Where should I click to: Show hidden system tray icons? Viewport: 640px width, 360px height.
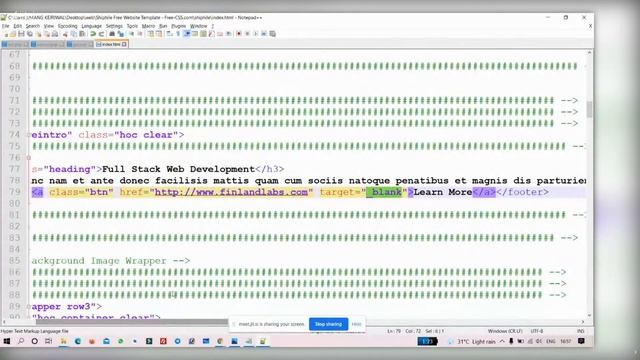(x=502, y=342)
